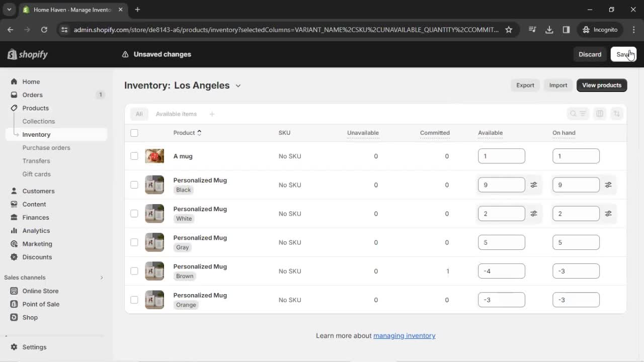Image resolution: width=644 pixels, height=362 pixels.
Task: Open browser downloads icon
Action: click(549, 30)
